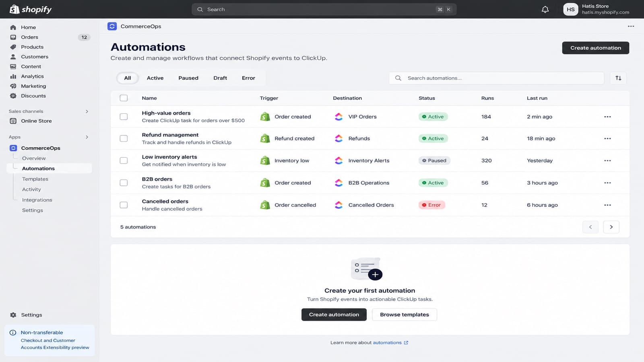Viewport: 644px width, 362px height.
Task: Toggle the select-all checkbox in table header
Action: 124,98
